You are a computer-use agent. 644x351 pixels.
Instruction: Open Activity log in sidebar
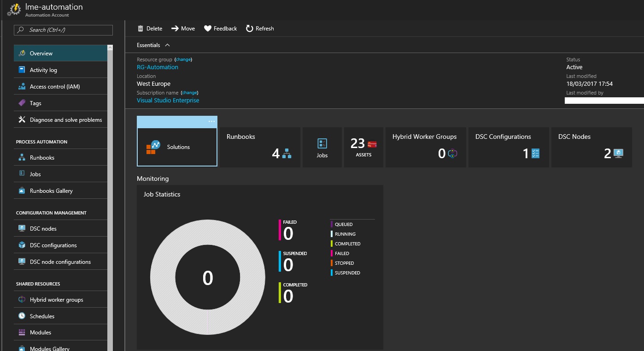60,70
